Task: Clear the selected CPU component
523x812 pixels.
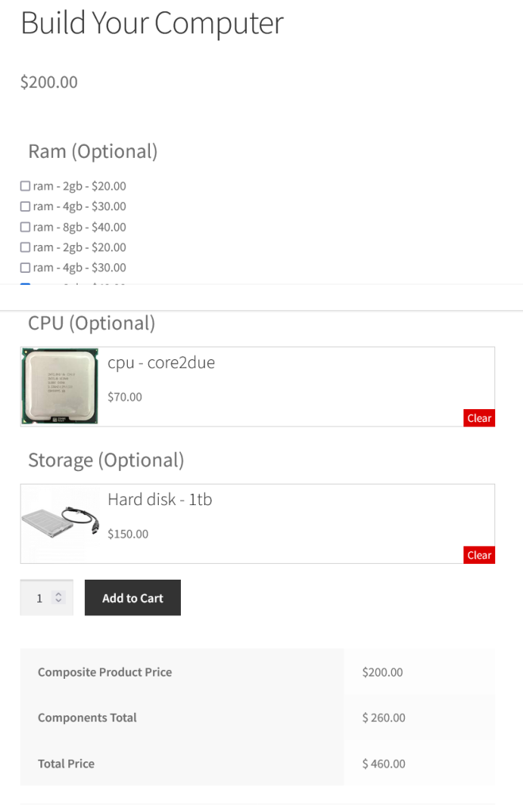Action: coord(479,419)
